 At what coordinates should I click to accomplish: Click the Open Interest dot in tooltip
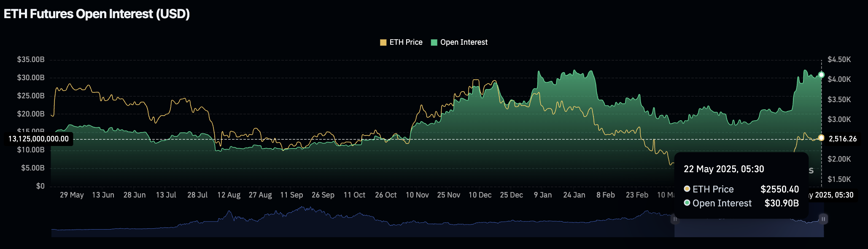coord(687,203)
